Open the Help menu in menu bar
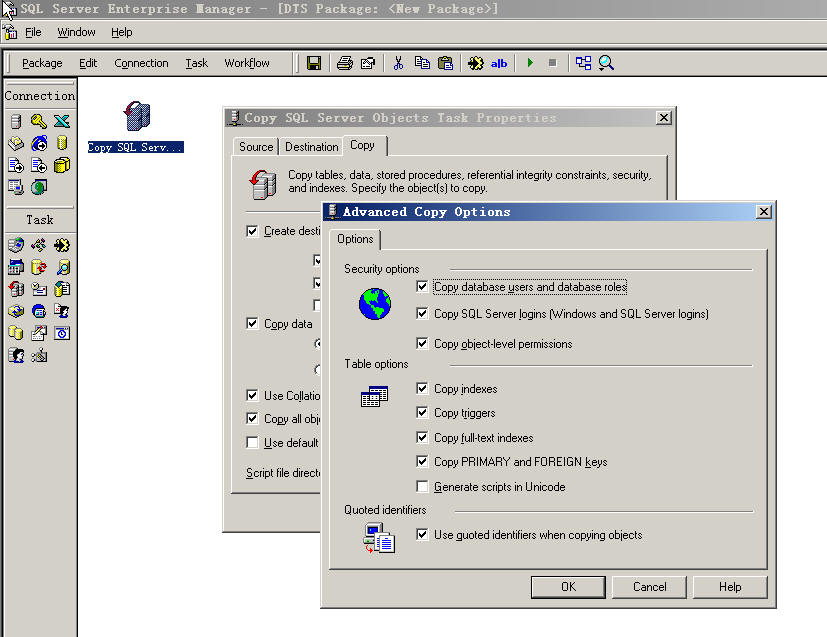 [121, 32]
